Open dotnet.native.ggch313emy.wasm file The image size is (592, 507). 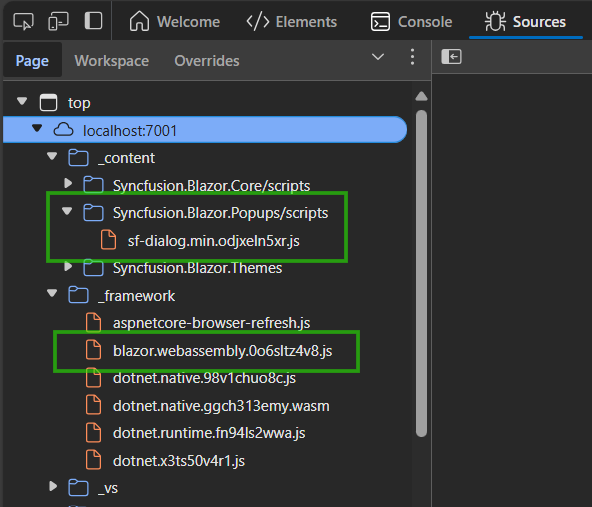221,406
